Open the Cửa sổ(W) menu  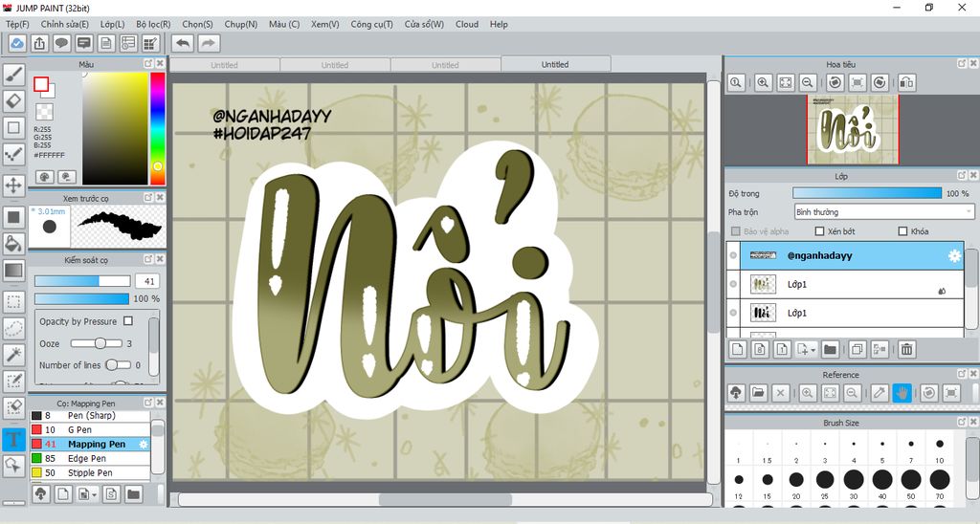[424, 24]
